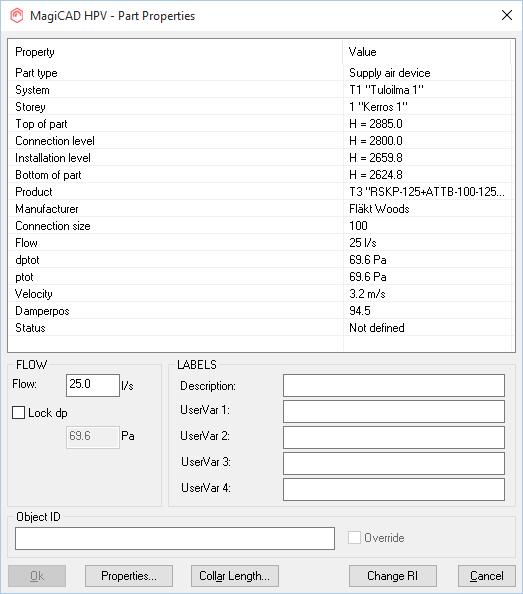Open the Properties... dialog button

[x=129, y=576]
